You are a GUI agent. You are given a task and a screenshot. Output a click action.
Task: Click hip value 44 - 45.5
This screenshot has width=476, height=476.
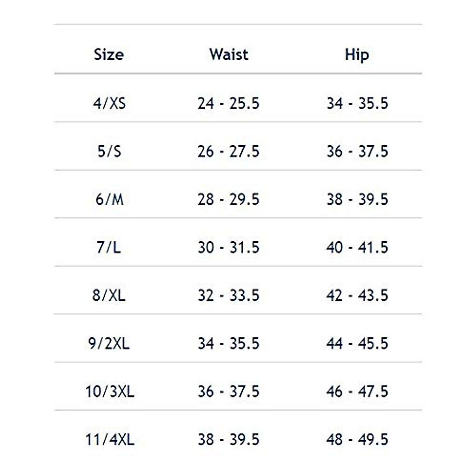pos(357,343)
